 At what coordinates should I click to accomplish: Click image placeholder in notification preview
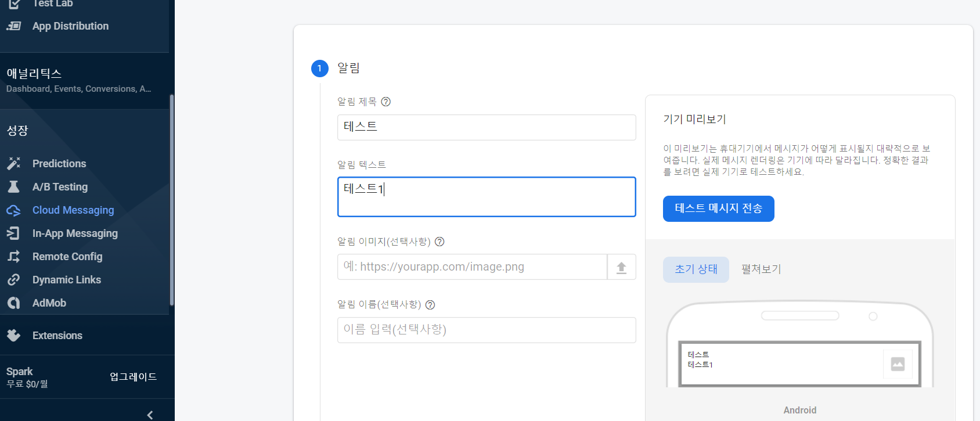898,364
